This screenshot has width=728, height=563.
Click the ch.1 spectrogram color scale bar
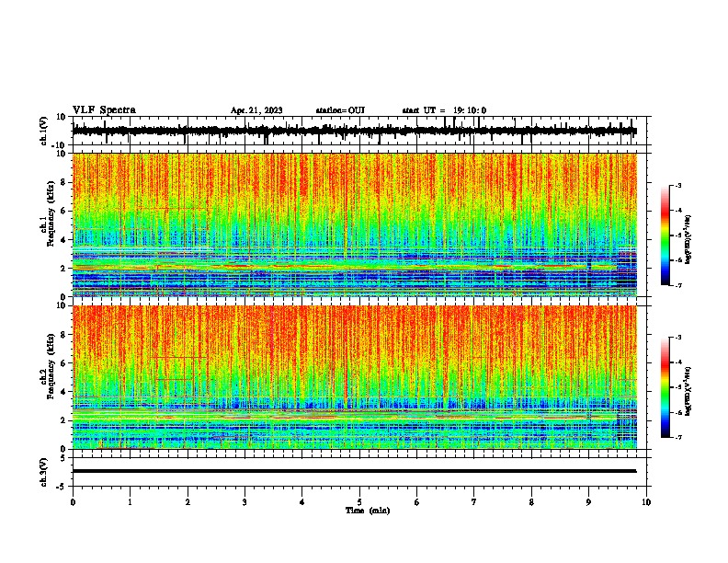pos(665,236)
